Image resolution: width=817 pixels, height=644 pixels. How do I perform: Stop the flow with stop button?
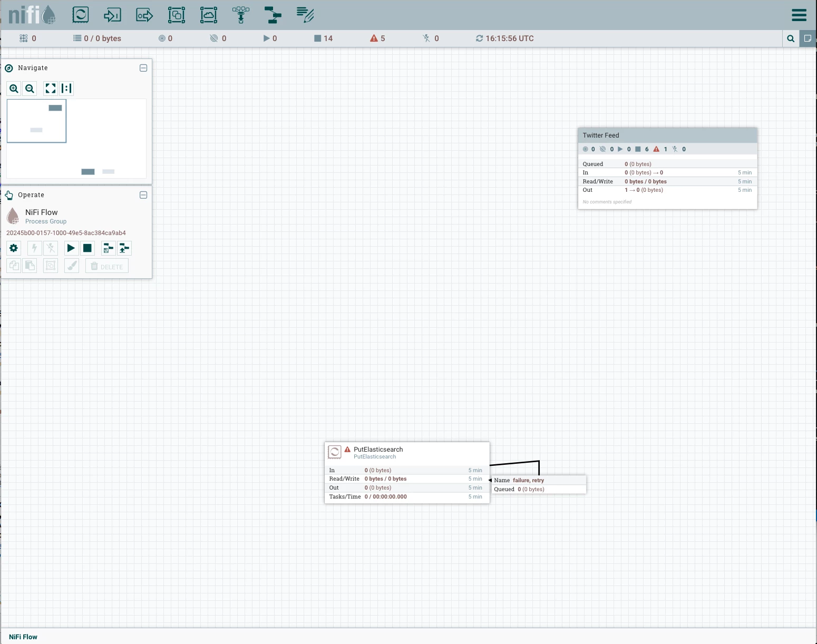87,248
